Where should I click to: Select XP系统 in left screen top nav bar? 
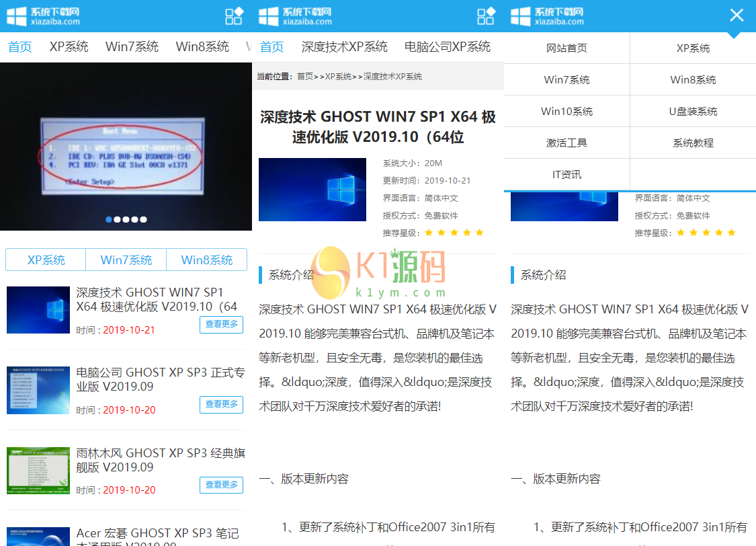pyautogui.click(x=69, y=47)
